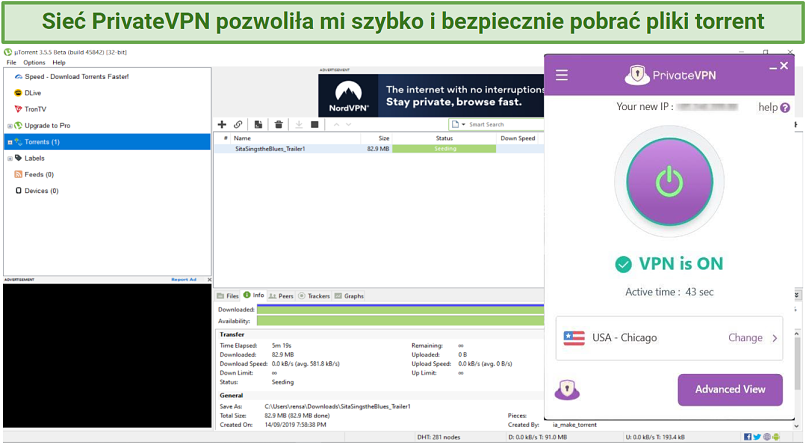The height and width of the screenshot is (445, 806).
Task: Click the web globe icon in status bar
Action: tap(766, 437)
